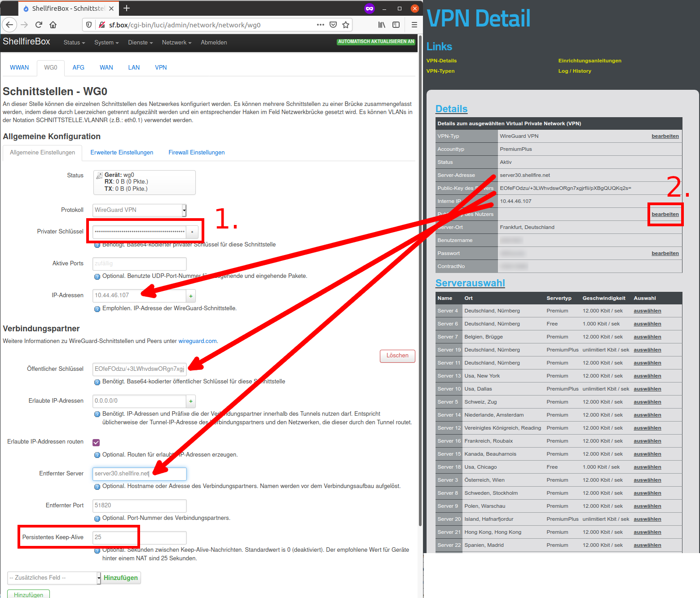Bookmark this page with the star icon
700x598 pixels.
[x=345, y=25]
